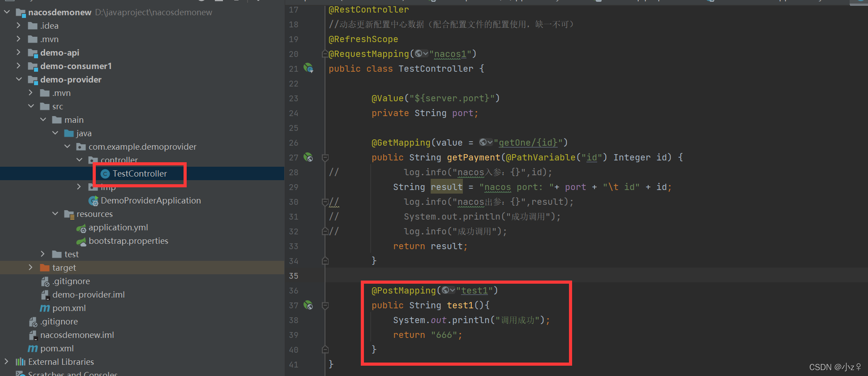Expand the .idea folder

pos(19,26)
